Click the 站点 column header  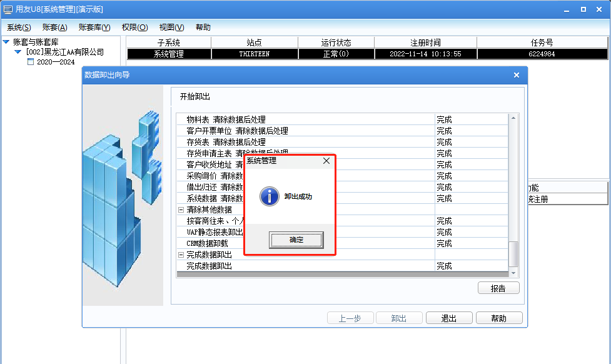[255, 43]
